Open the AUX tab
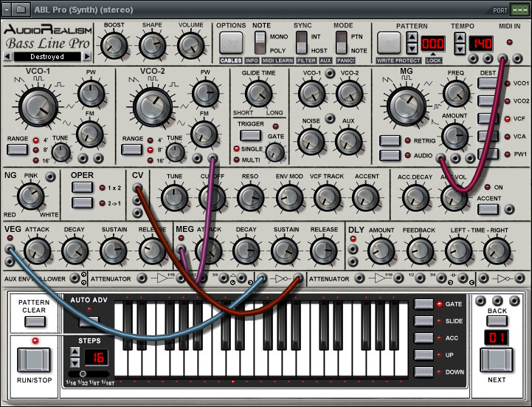The image size is (532, 407). pyautogui.click(x=325, y=61)
